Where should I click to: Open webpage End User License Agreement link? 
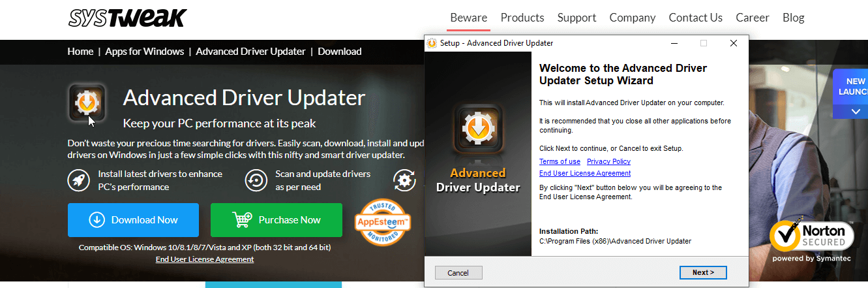point(205,259)
